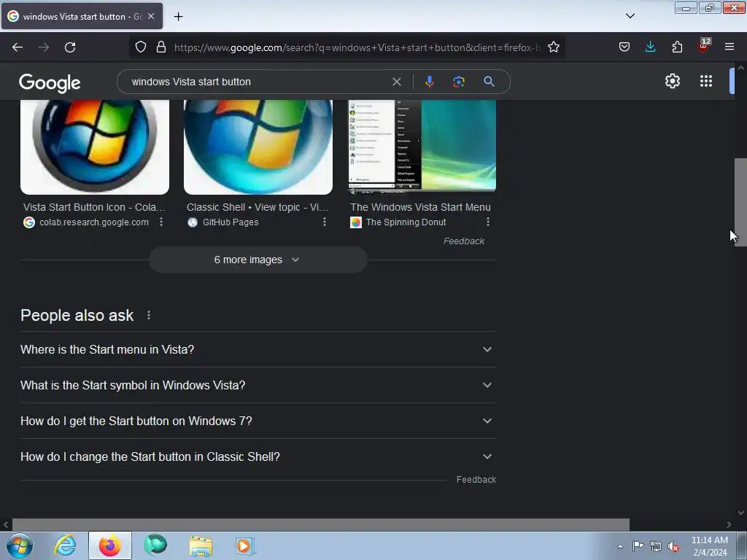Select the windows Vista start button tab
The width and height of the screenshot is (747, 560).
tap(82, 16)
